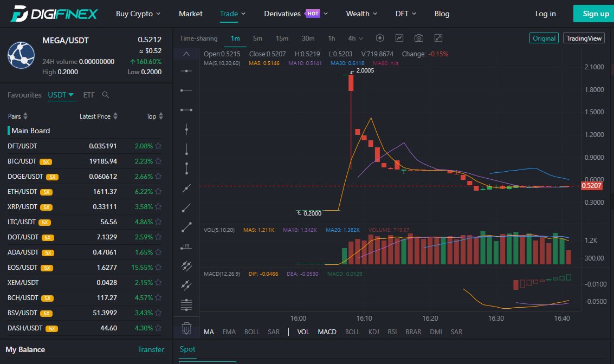This screenshot has height=364, width=614.
Task: Enable the EMA main indicator
Action: (x=229, y=332)
